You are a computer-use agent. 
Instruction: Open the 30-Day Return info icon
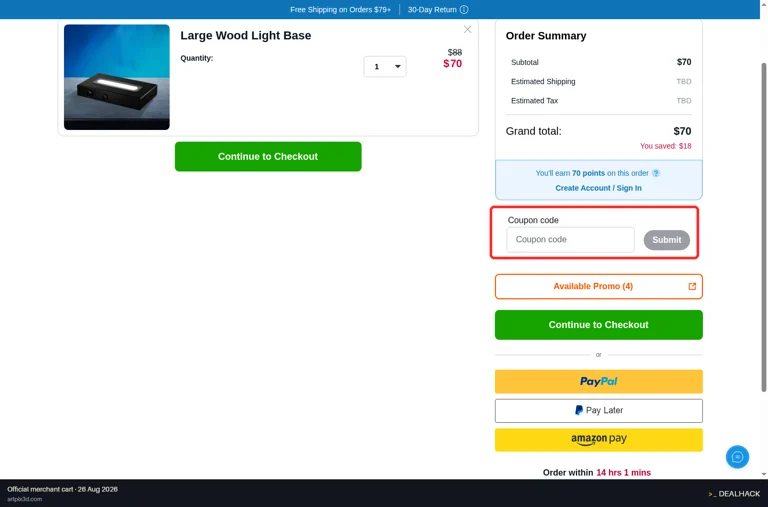point(464,9)
